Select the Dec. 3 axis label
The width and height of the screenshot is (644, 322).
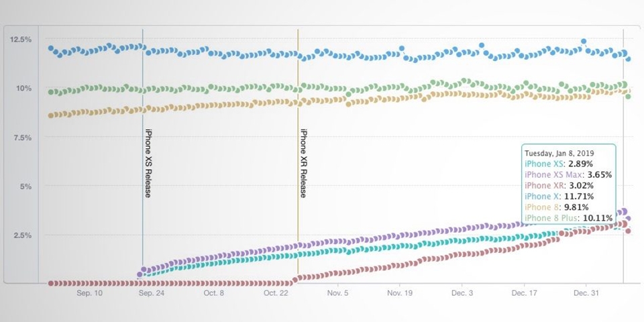(x=462, y=294)
